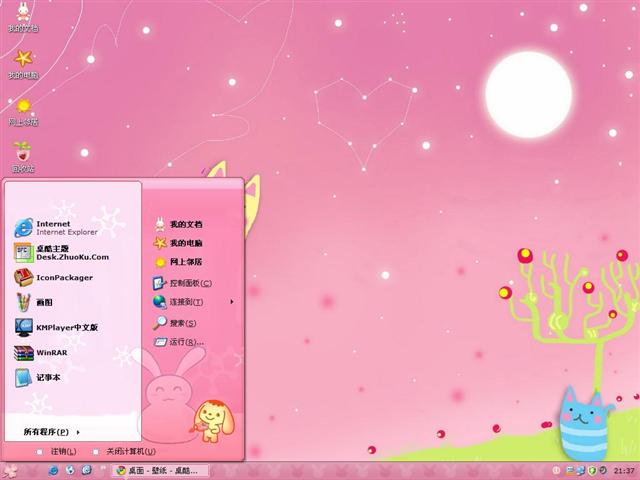This screenshot has height=480, width=640.
Task: Click the rightmost tray icon beside the clock
Action: click(602, 471)
